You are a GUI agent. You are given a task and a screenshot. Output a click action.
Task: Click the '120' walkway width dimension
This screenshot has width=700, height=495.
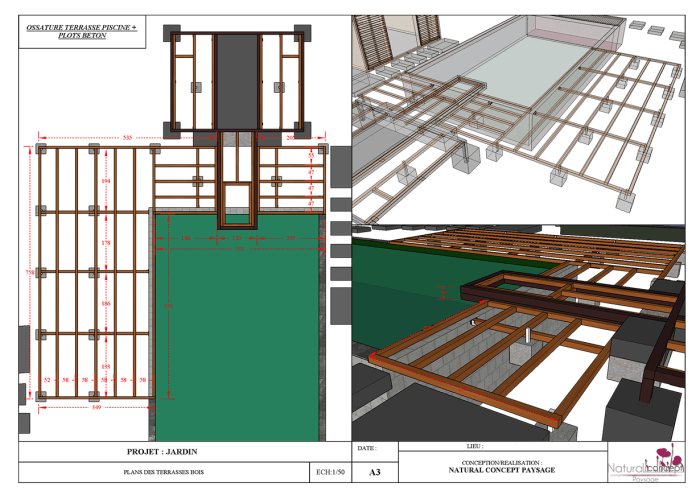237,238
